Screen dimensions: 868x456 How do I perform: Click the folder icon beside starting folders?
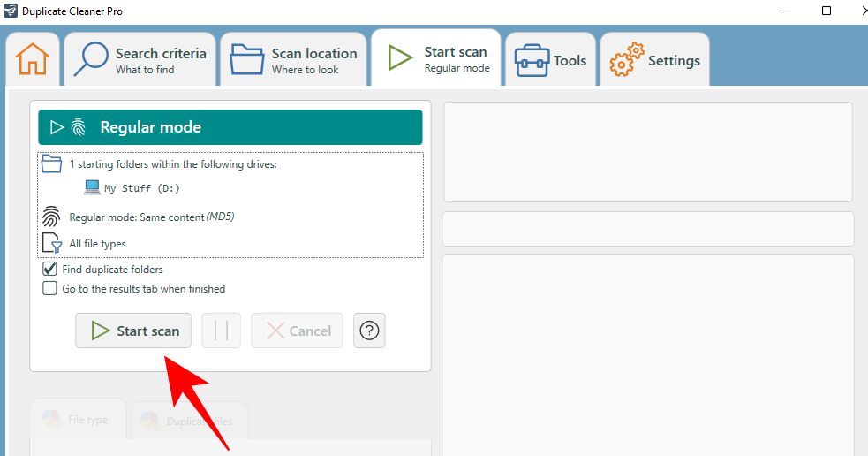click(51, 164)
